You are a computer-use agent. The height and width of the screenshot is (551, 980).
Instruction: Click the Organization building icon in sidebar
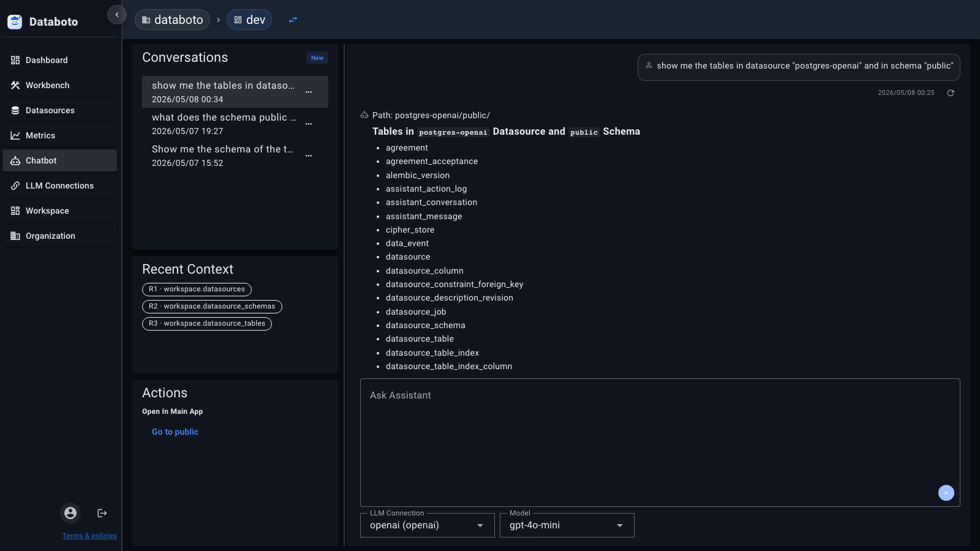(15, 236)
